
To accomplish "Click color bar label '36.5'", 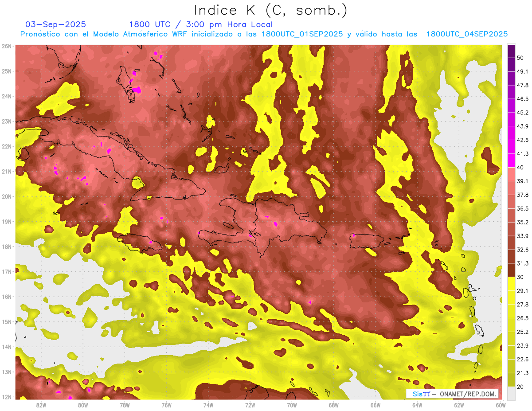I will click(x=522, y=208).
